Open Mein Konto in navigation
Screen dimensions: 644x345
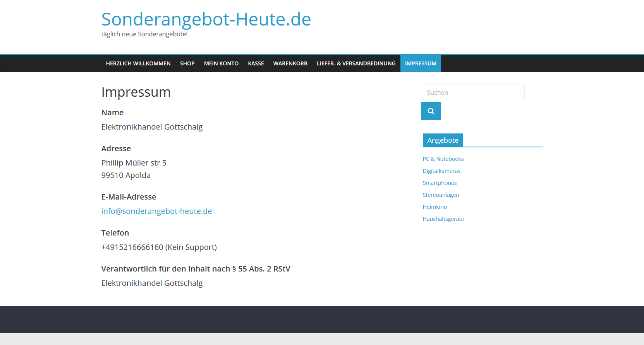point(222,63)
